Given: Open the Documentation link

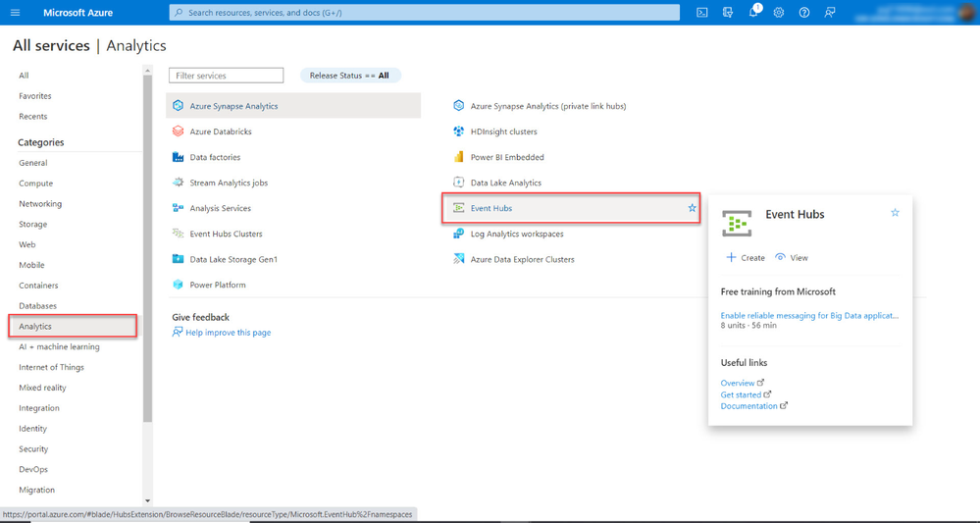Looking at the screenshot, I should (x=749, y=406).
